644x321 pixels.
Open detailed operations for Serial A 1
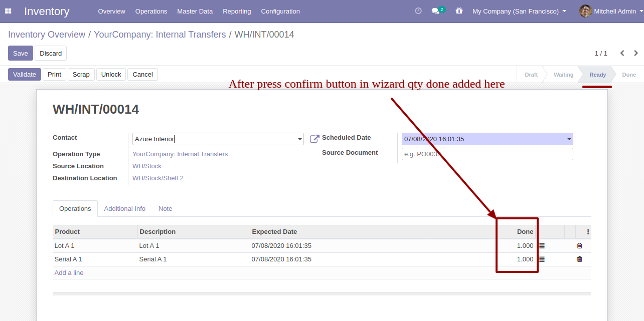(x=542, y=259)
